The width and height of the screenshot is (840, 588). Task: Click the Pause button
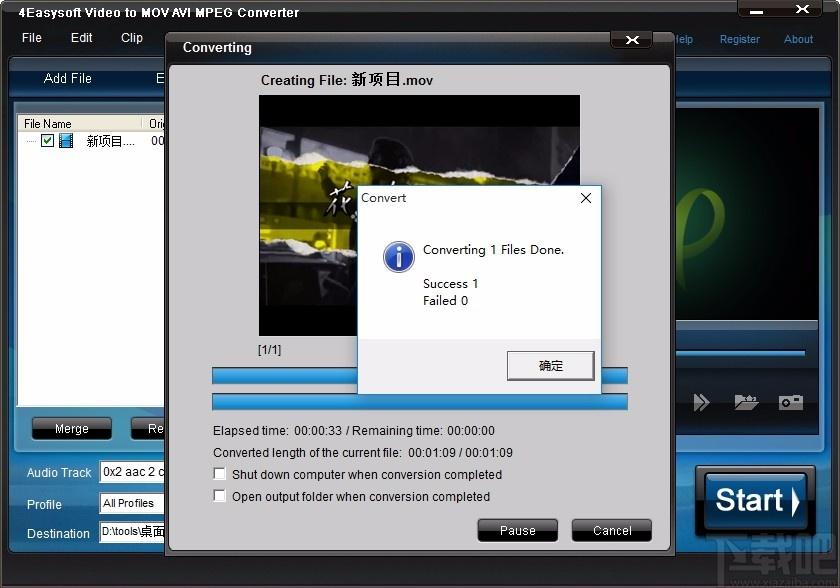pos(518,530)
